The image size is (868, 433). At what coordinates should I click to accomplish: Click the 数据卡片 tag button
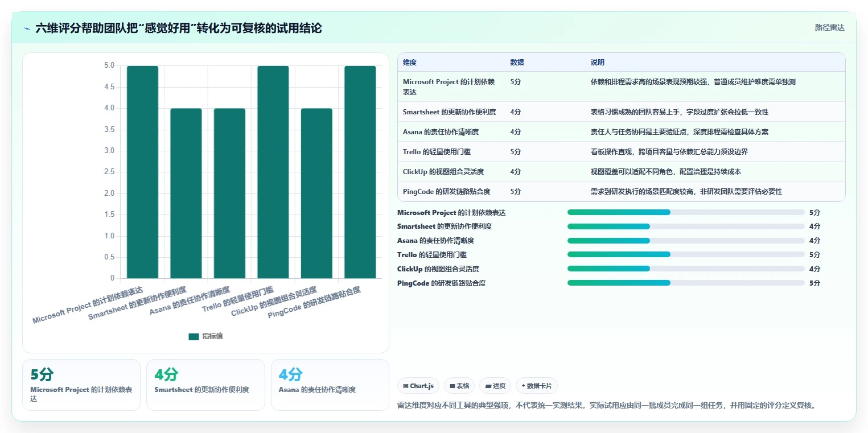tap(536, 386)
